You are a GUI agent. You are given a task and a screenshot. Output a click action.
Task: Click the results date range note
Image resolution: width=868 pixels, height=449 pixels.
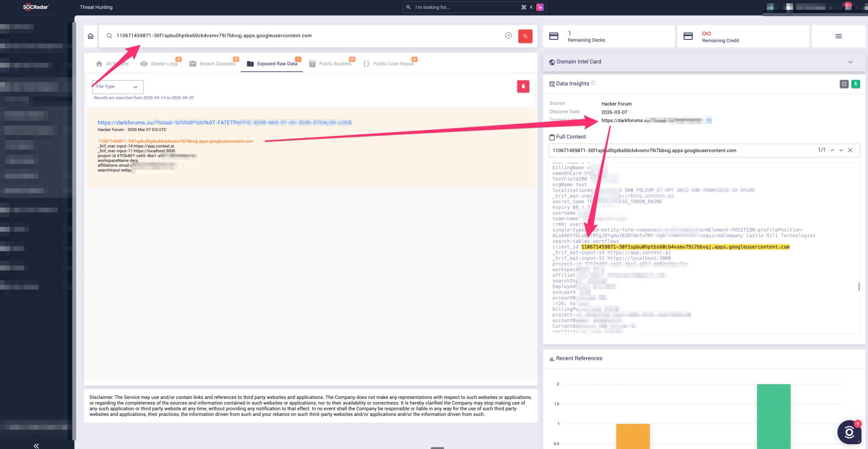144,98
